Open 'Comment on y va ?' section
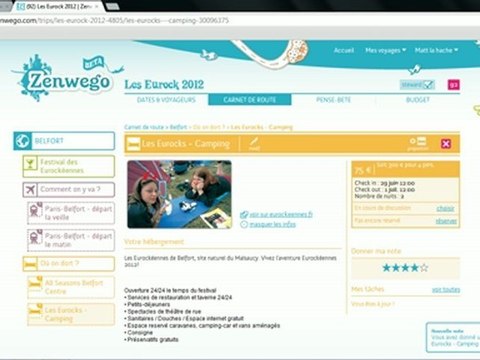 tap(69, 189)
